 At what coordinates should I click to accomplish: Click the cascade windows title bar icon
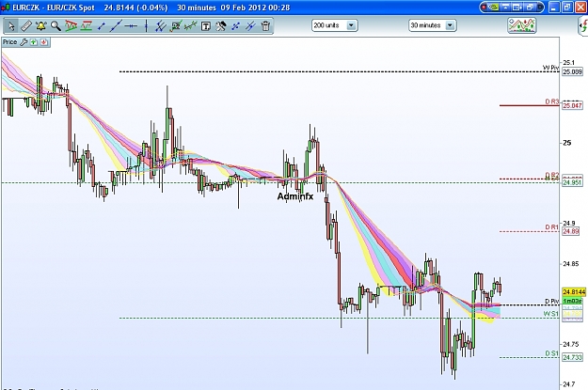tap(532, 8)
